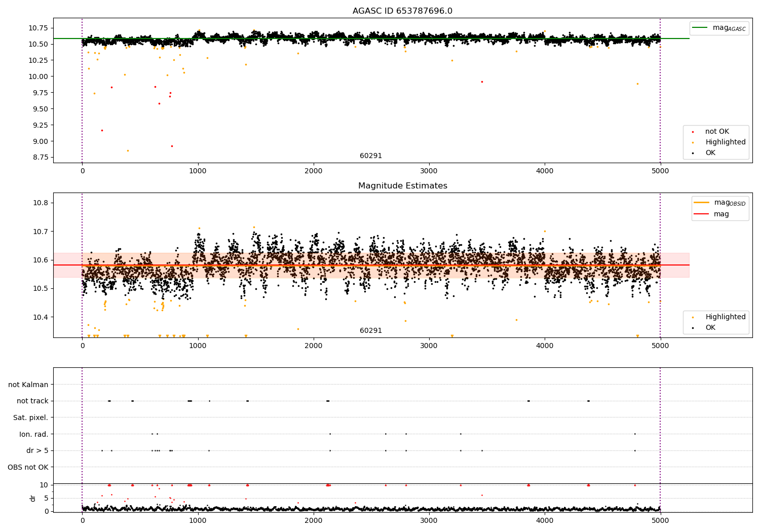The image size is (760, 532).
Task: Click the 3000 x-axis tick of middle plot
Action: (429, 346)
